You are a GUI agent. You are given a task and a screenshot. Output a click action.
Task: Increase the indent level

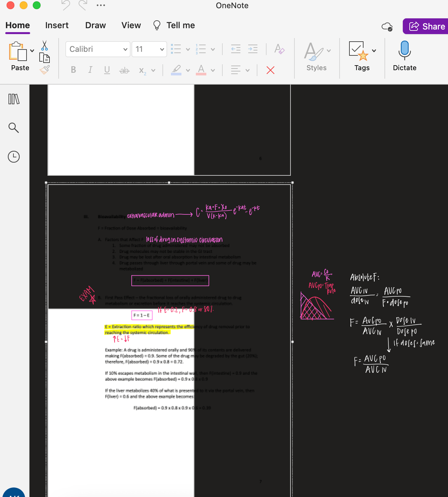point(253,49)
